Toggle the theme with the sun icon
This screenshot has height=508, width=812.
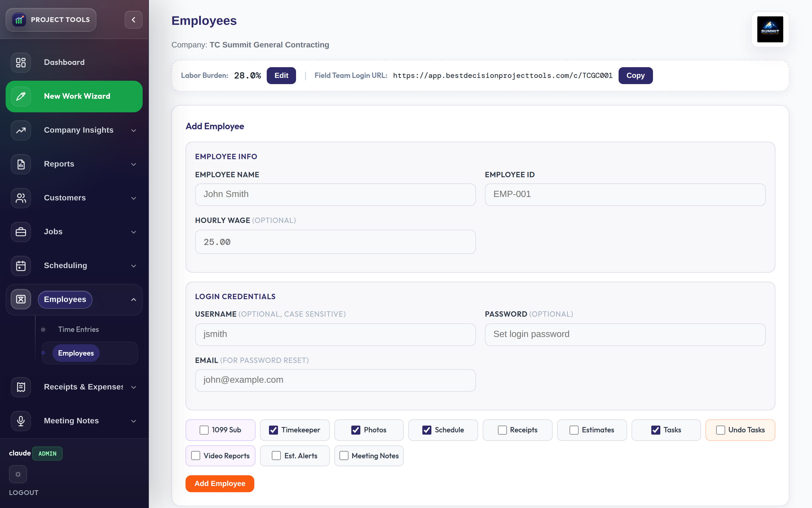18,474
